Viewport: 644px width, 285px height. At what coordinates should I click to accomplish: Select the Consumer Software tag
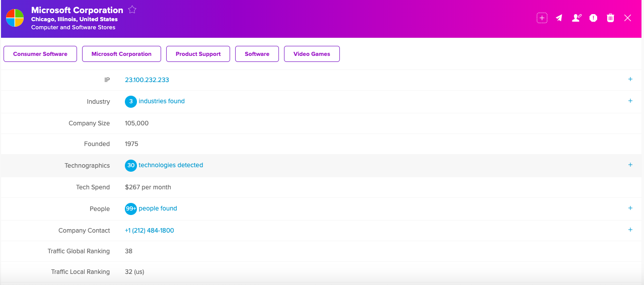40,54
